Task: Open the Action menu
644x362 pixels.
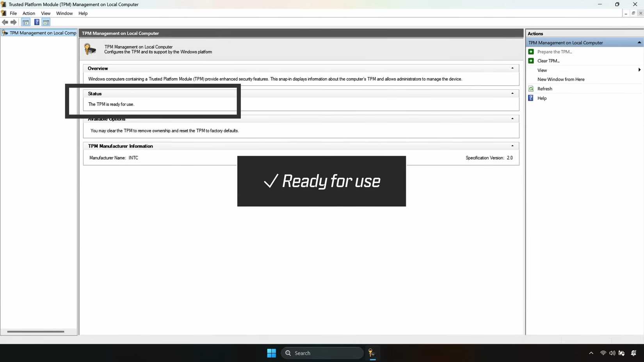Action: (x=28, y=13)
